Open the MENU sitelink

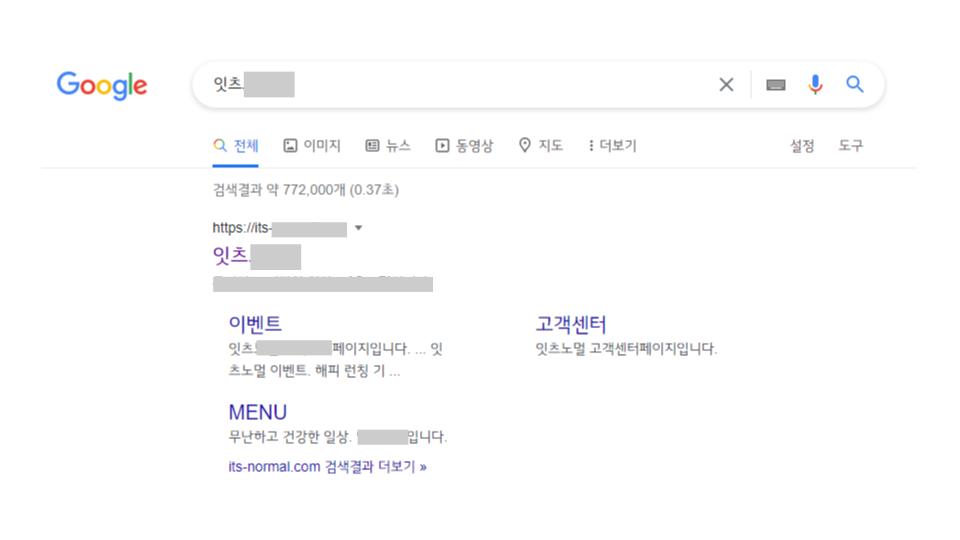[x=257, y=412]
